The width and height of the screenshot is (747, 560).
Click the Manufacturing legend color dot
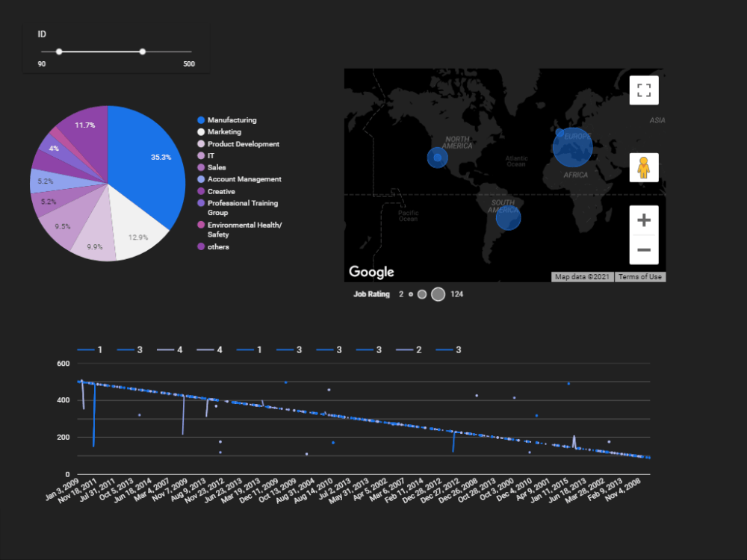tap(199, 119)
